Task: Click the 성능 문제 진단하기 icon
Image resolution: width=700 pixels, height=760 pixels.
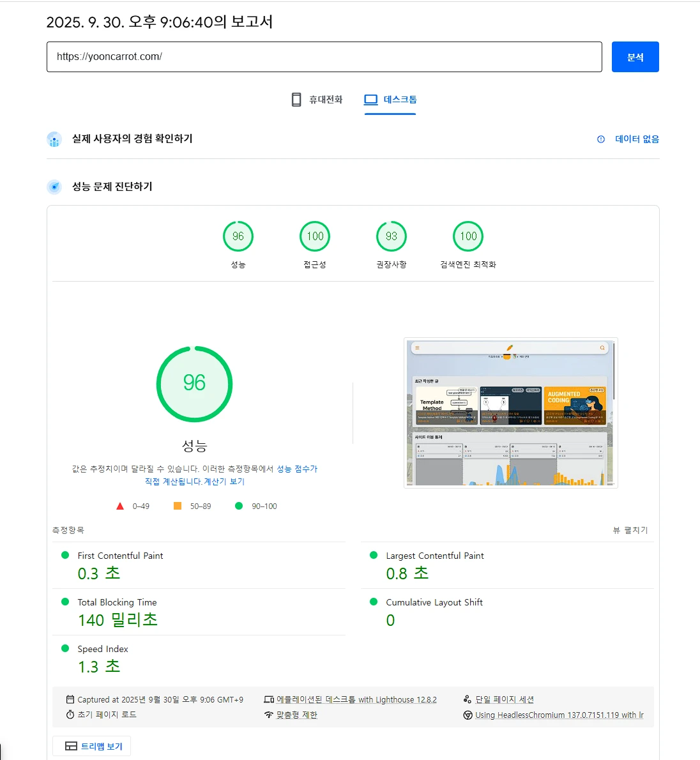Action: 54,187
